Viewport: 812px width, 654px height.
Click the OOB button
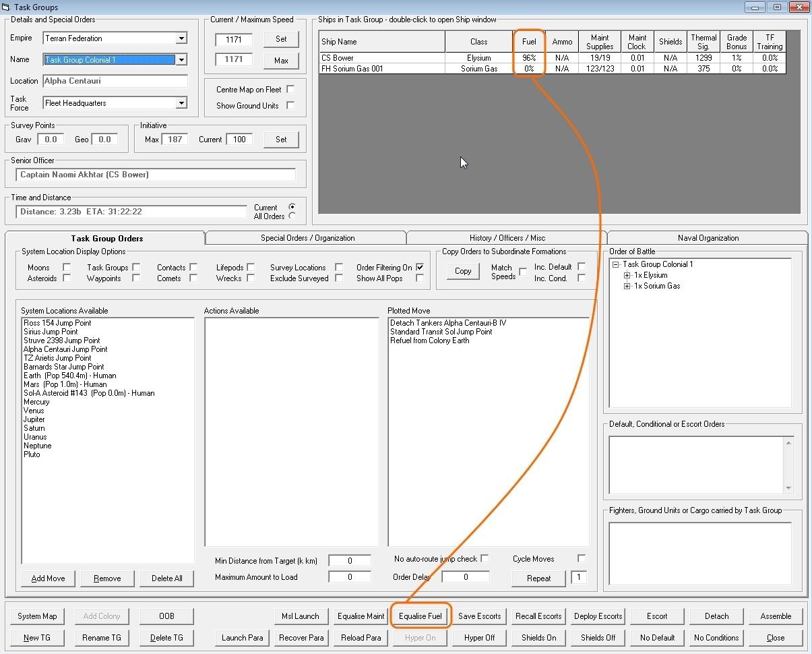pos(166,616)
